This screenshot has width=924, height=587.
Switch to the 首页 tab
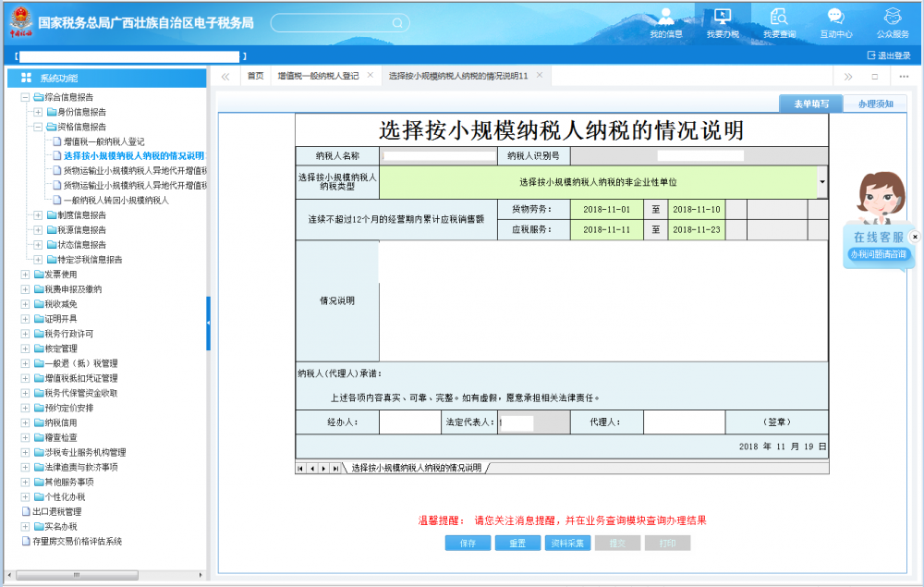tap(255, 76)
